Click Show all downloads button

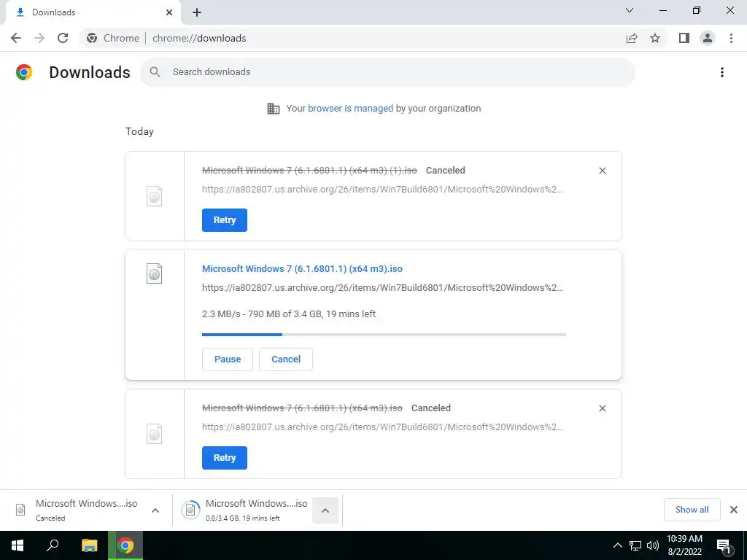(x=692, y=510)
